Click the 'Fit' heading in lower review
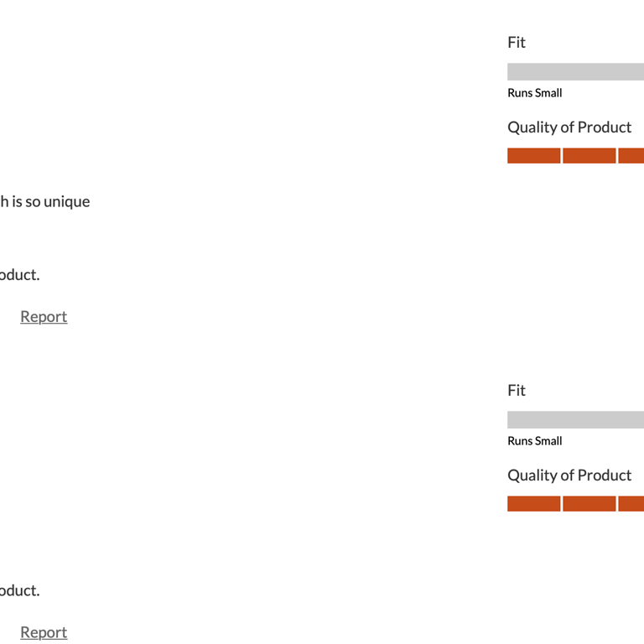Image resolution: width=644 pixels, height=644 pixels. (517, 390)
